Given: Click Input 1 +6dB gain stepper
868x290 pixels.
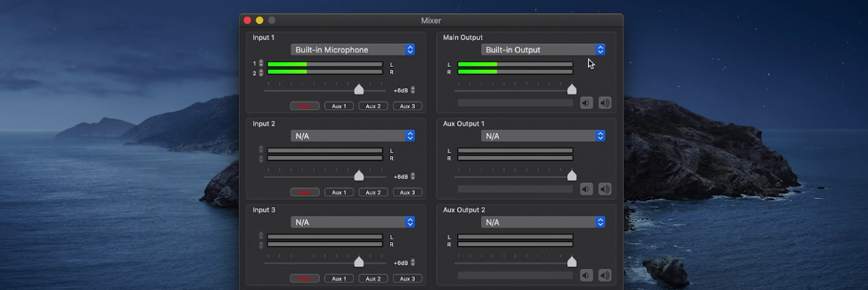Looking at the screenshot, I should 413,90.
